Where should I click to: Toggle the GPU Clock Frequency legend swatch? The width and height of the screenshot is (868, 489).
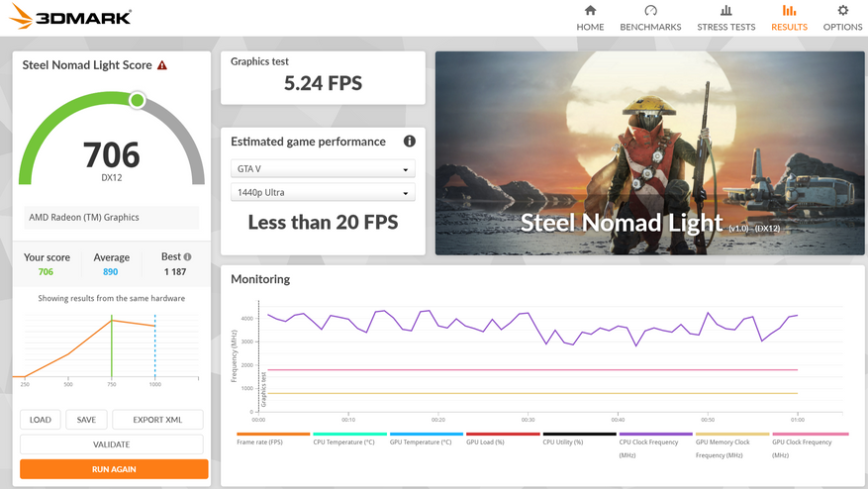[810, 435]
